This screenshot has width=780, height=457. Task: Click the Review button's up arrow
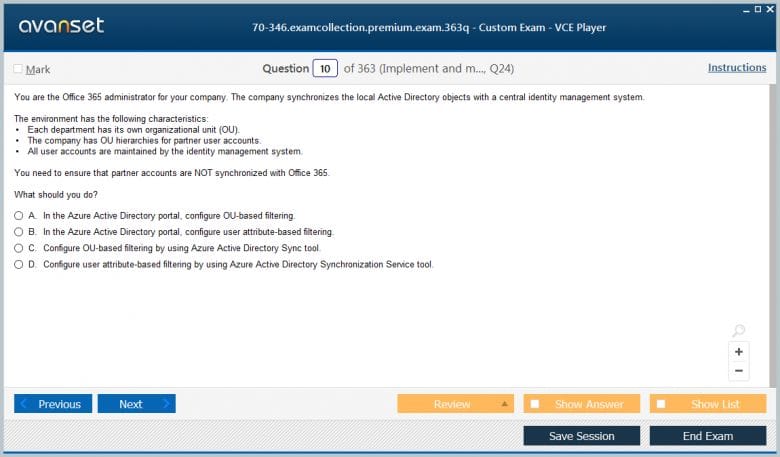504,404
